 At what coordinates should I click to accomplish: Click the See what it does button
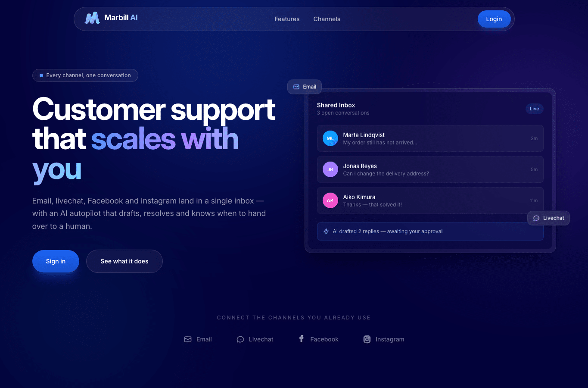[x=124, y=261]
